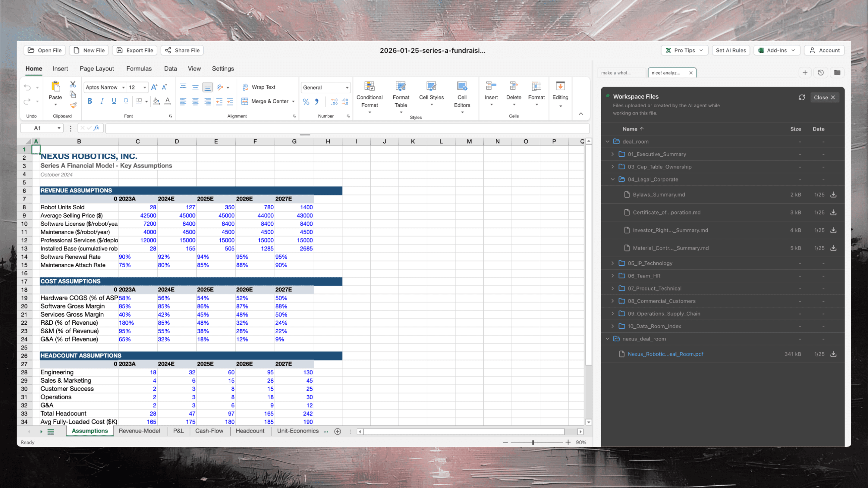
Task: Switch to the Formulas ribbon tab
Action: [x=139, y=69]
